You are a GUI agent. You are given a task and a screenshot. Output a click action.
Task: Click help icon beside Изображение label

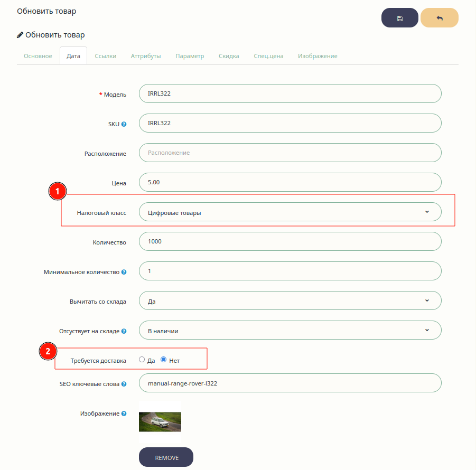[x=124, y=413]
